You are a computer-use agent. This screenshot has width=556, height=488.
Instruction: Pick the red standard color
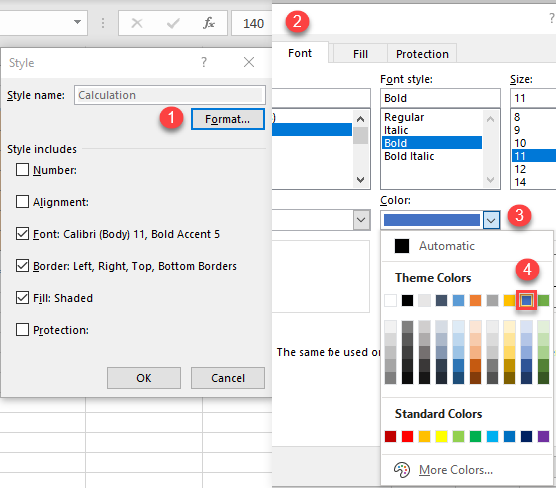pos(407,436)
